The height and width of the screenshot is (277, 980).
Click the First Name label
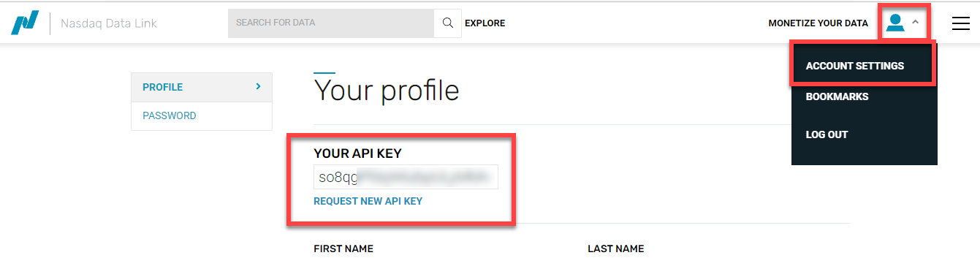tap(343, 248)
